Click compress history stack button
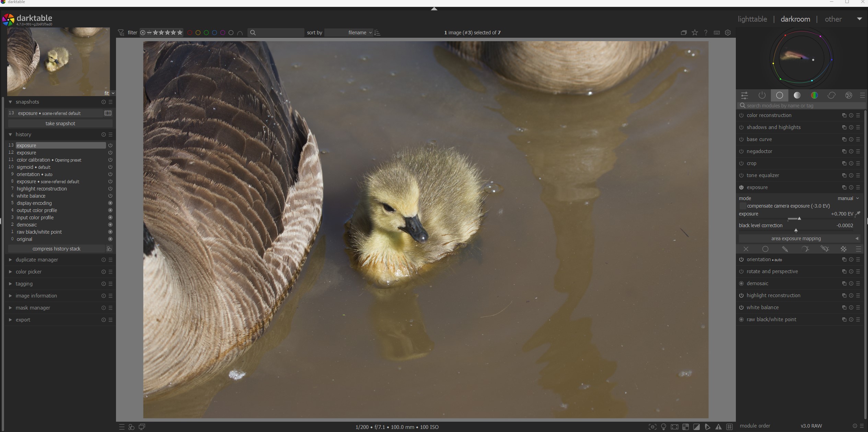 coord(56,249)
